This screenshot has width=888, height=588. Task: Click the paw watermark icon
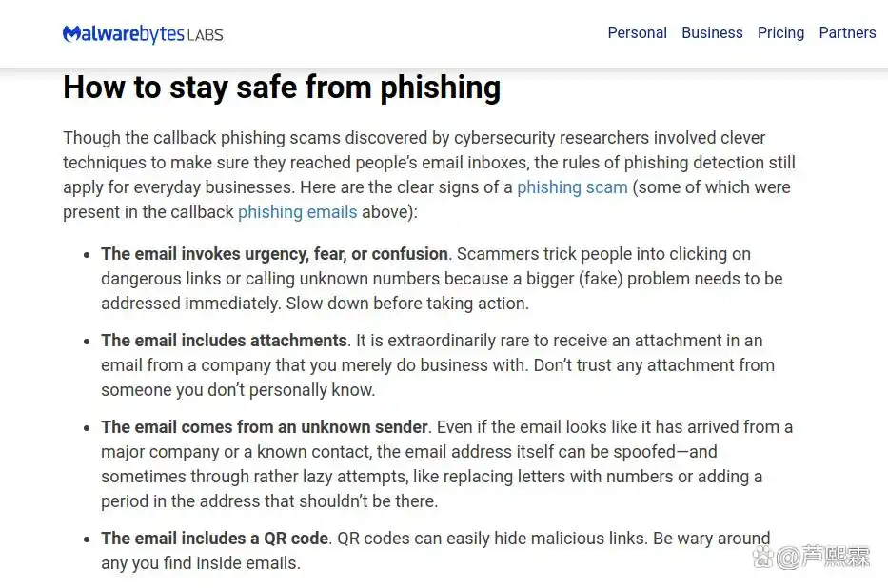[x=762, y=557]
